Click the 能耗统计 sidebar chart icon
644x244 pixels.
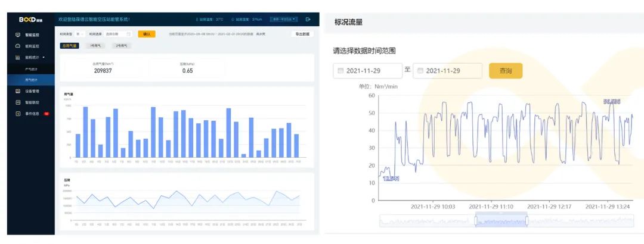pos(18,57)
